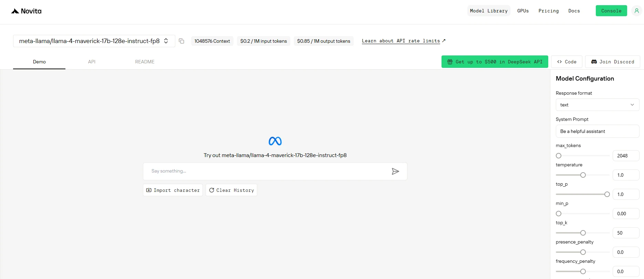This screenshot has width=644, height=279.
Task: Copy the model name with copy icon
Action: [181, 41]
